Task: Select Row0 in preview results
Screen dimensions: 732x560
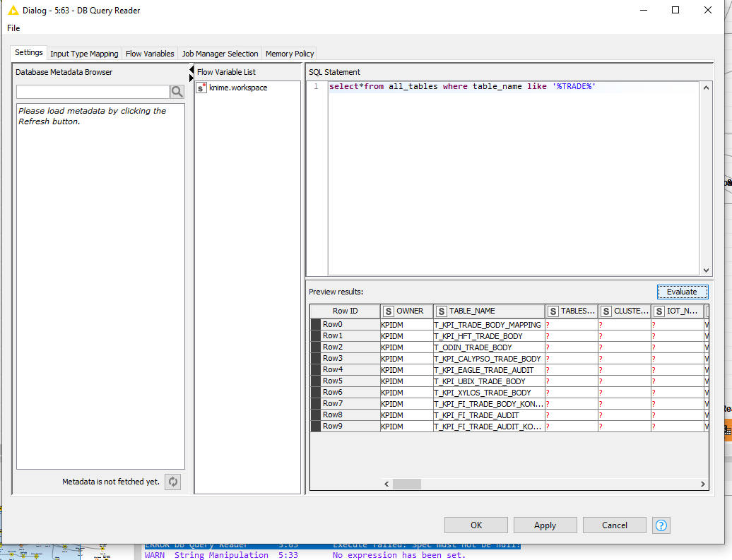Action: 346,324
